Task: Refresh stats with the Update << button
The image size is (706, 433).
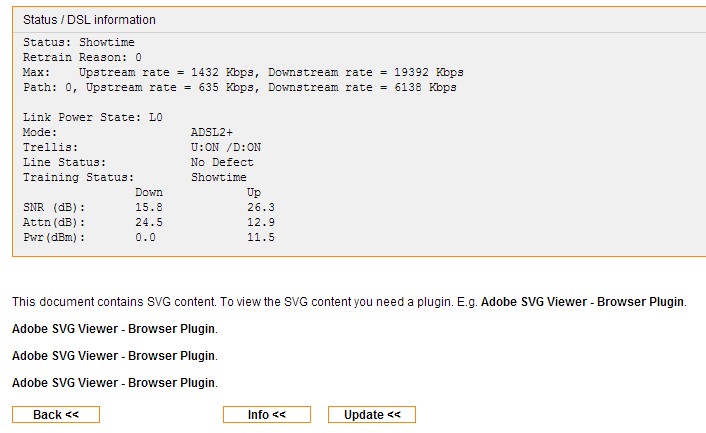Action: [x=372, y=415]
